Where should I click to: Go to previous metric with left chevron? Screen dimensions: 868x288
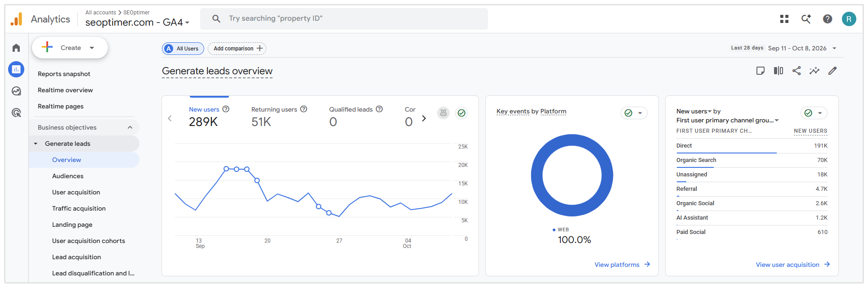pos(170,118)
